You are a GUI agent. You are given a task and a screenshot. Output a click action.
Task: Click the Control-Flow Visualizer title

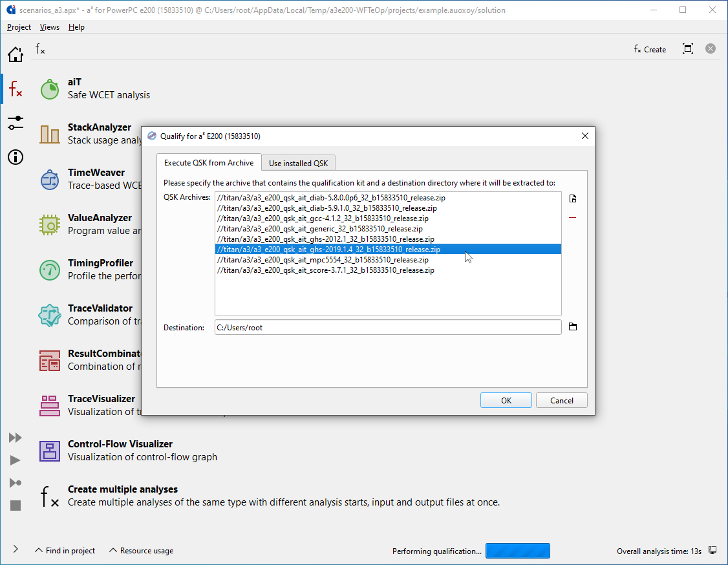(x=120, y=444)
